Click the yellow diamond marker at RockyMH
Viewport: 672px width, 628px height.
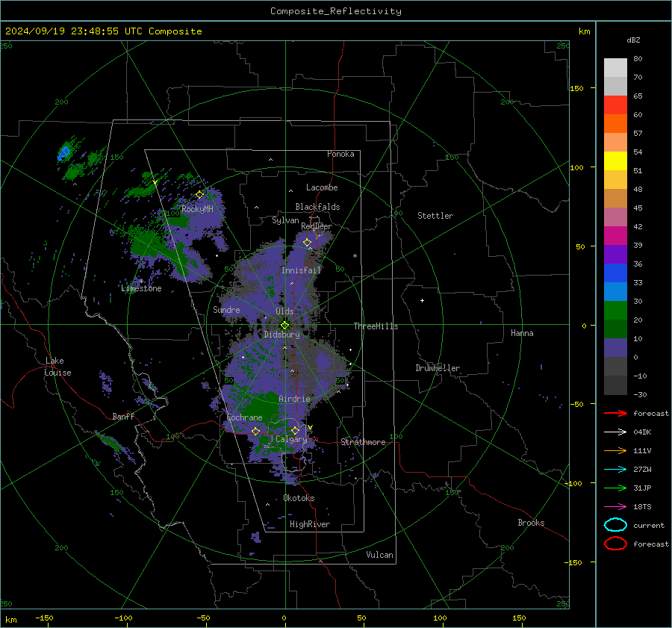point(199,195)
